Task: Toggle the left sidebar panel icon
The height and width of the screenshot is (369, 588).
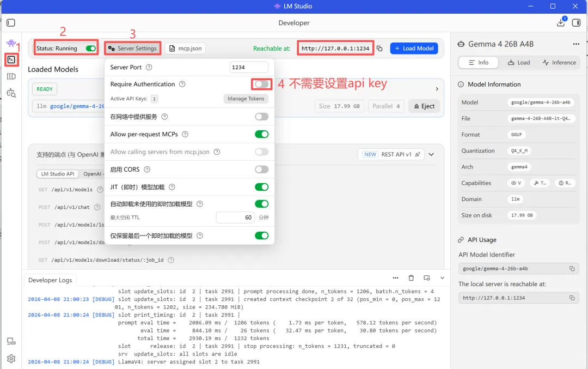Action: pos(11,23)
